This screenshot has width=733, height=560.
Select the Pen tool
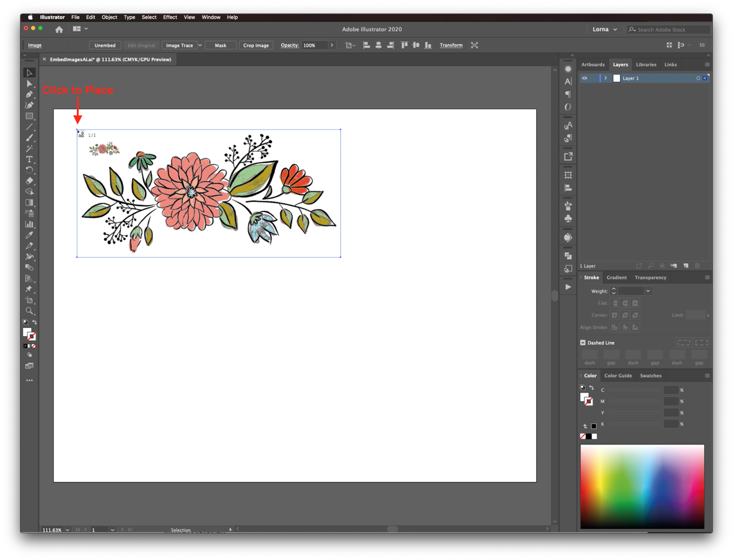pyautogui.click(x=29, y=94)
